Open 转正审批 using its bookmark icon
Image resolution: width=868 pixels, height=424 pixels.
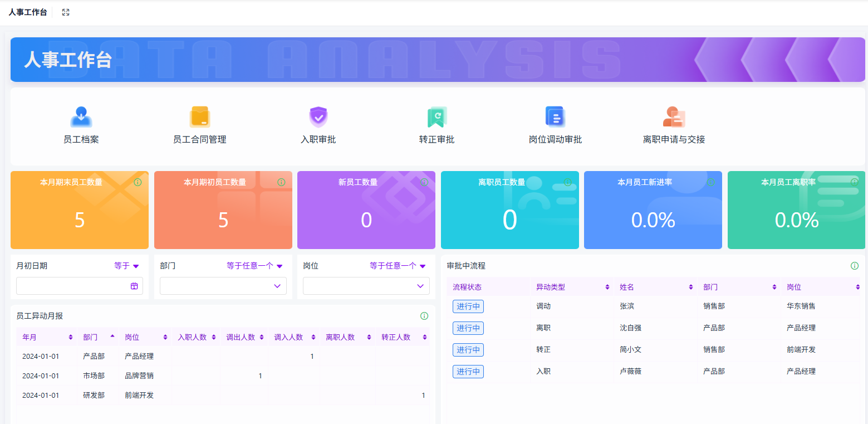point(437,116)
